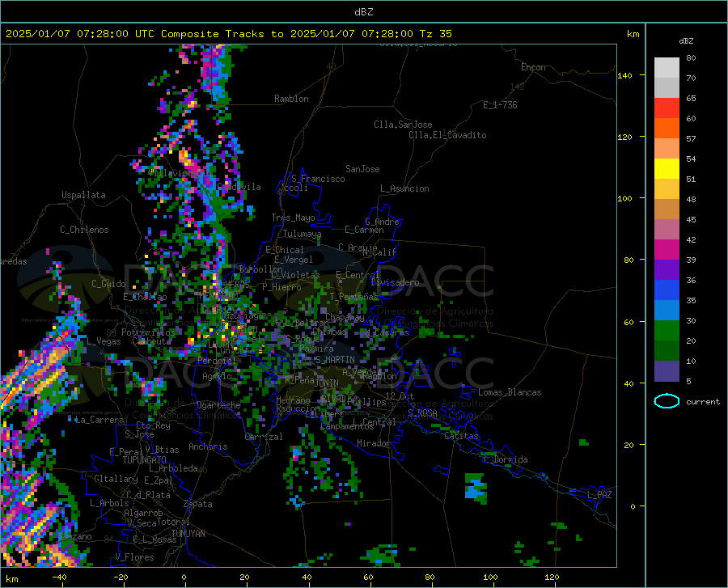Click the red 65 dBZ color swatch
The width and height of the screenshot is (728, 588).
click(667, 108)
